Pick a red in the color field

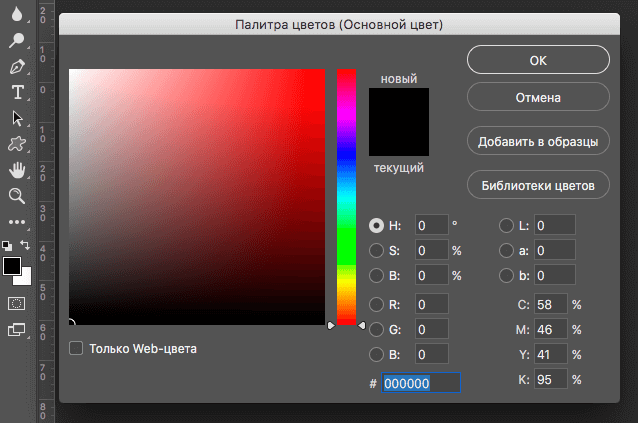[197, 197]
